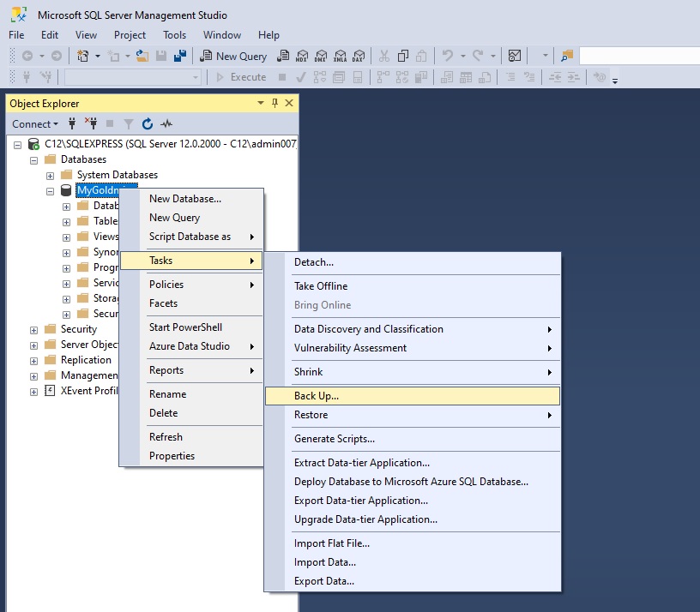This screenshot has width=700, height=612.
Task: Open Object Explorer window position dropdown
Action: pyautogui.click(x=261, y=104)
